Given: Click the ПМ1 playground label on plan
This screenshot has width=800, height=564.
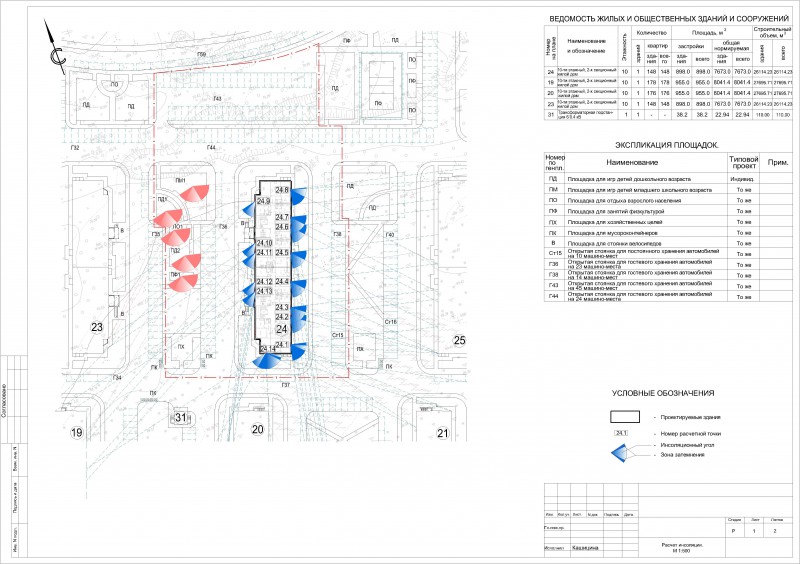Looking at the screenshot, I should pos(180,180).
